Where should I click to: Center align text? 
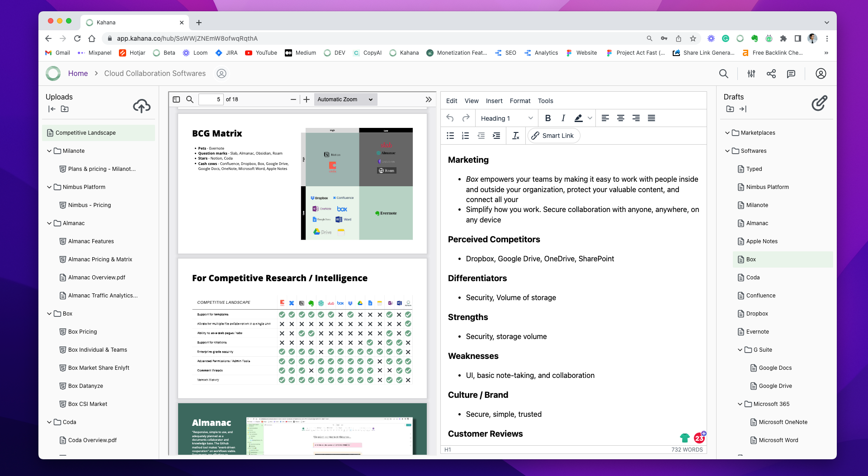(621, 118)
